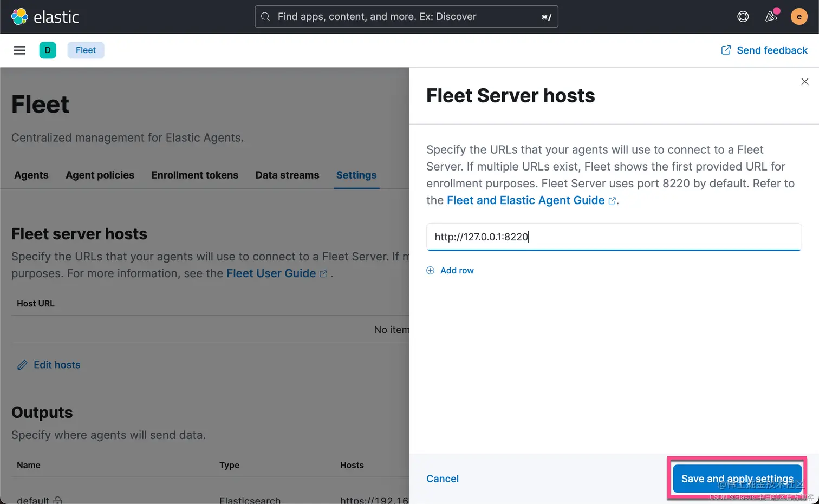Switch to the Agents tab

pyautogui.click(x=31, y=175)
